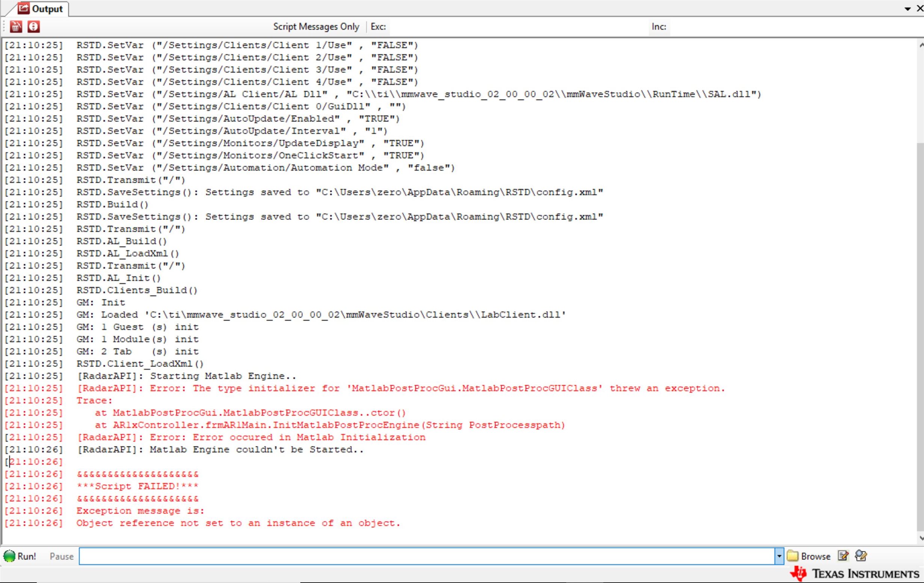This screenshot has width=924, height=583.
Task: Click inside the script path input box
Action: (x=426, y=556)
